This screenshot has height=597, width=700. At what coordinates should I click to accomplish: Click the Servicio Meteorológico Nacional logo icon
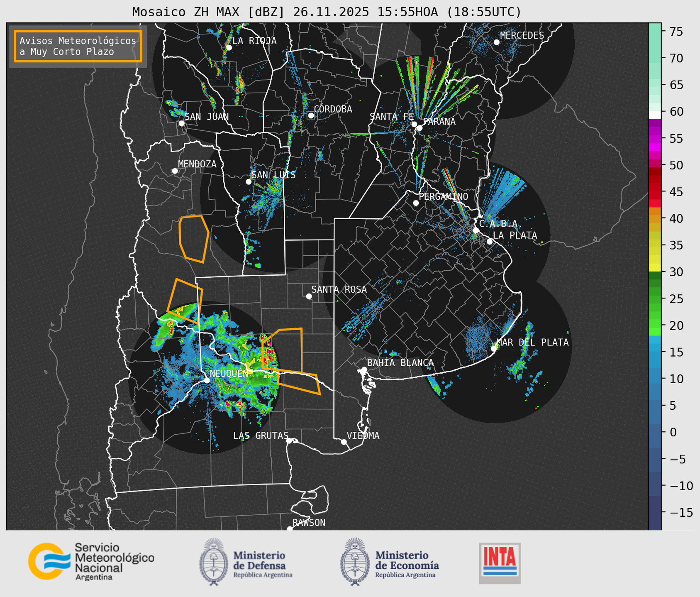pyautogui.click(x=49, y=561)
